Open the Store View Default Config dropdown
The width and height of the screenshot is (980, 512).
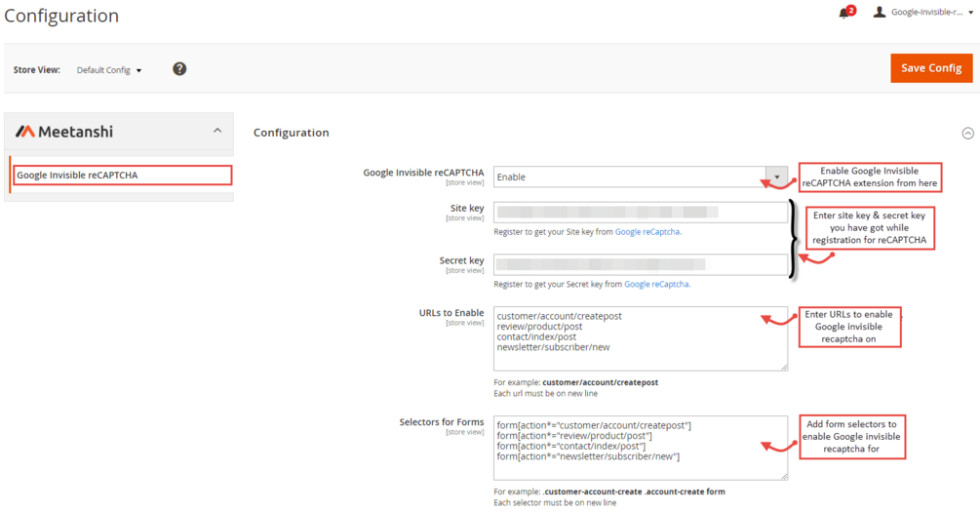[x=109, y=70]
